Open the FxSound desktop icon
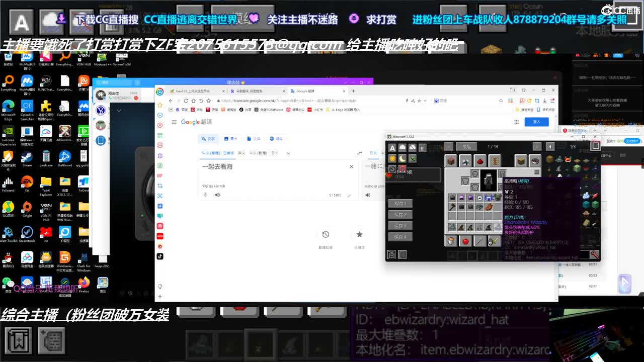This screenshot has width=644, height=362. 8,184
